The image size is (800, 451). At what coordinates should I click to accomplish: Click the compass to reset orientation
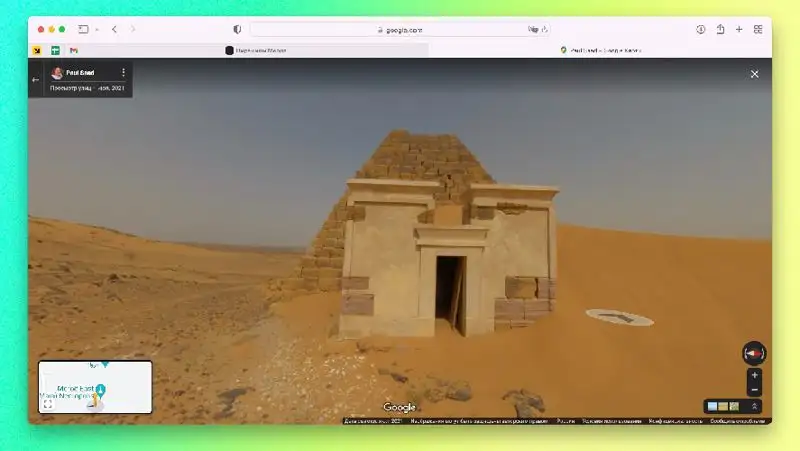[754, 353]
